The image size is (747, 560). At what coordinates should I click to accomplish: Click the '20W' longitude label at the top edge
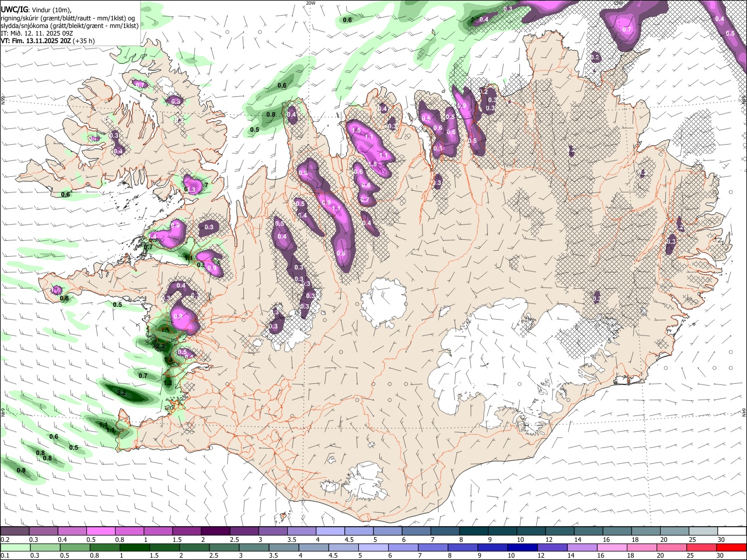[310, 3]
